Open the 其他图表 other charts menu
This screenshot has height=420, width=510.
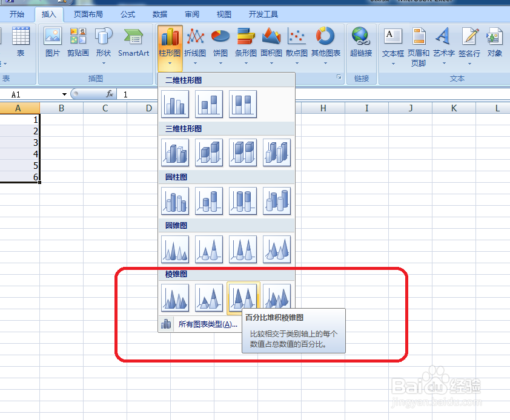(326, 47)
